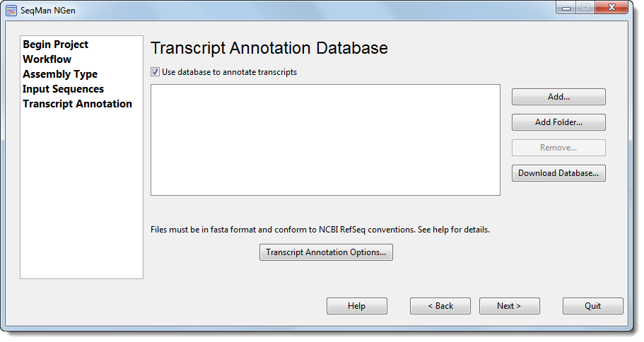Viewport: 644px width, 342px height.
Task: Select Transcript Annotation step
Action: pyautogui.click(x=78, y=104)
